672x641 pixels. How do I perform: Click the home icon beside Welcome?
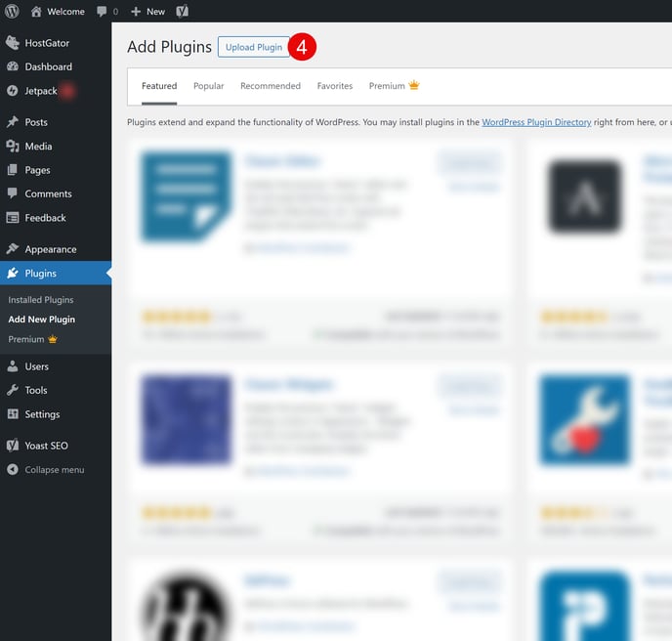36,11
